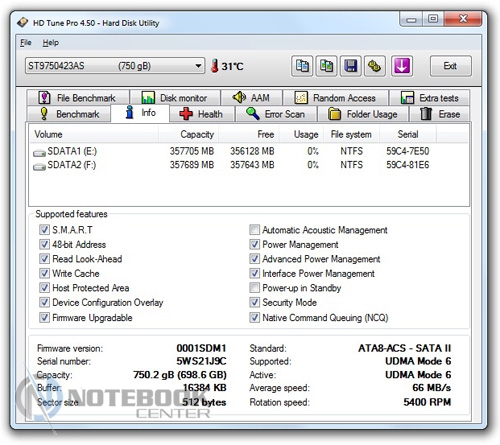The width and height of the screenshot is (500, 445).
Task: Click the save screenshot floppy icon
Action: [350, 66]
